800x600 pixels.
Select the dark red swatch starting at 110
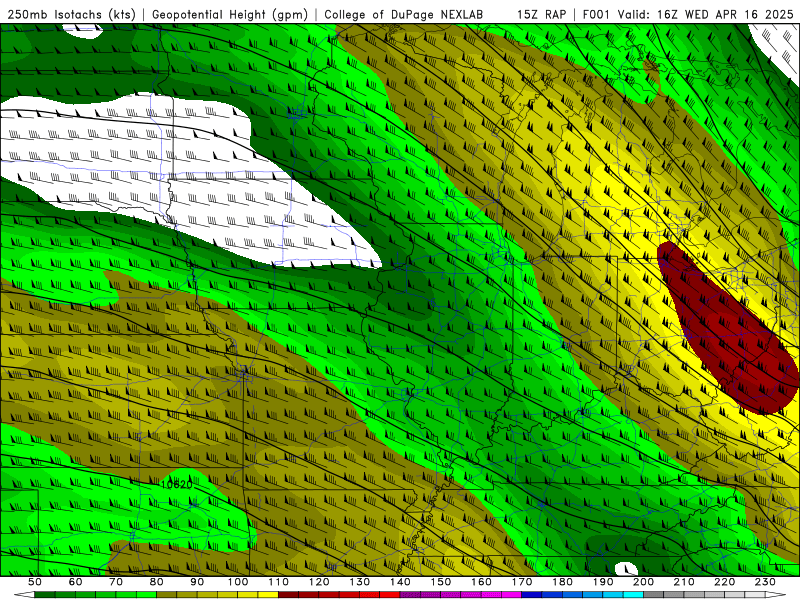click(288, 595)
